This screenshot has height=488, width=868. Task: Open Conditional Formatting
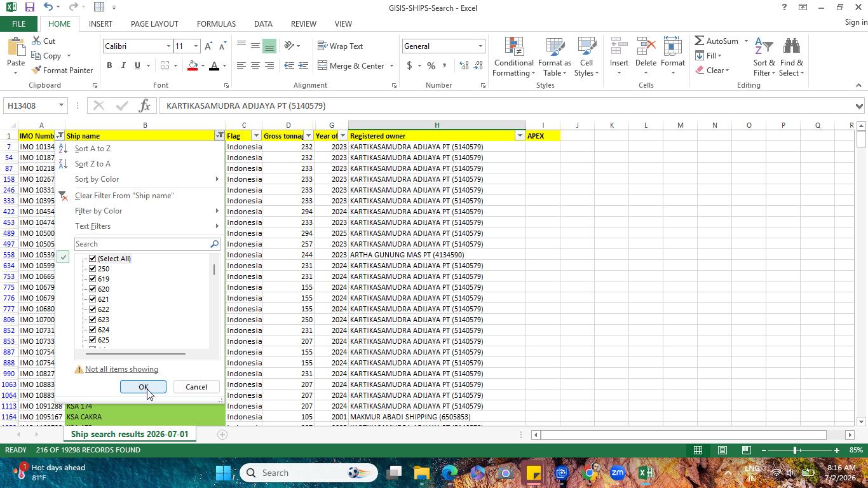(x=513, y=57)
